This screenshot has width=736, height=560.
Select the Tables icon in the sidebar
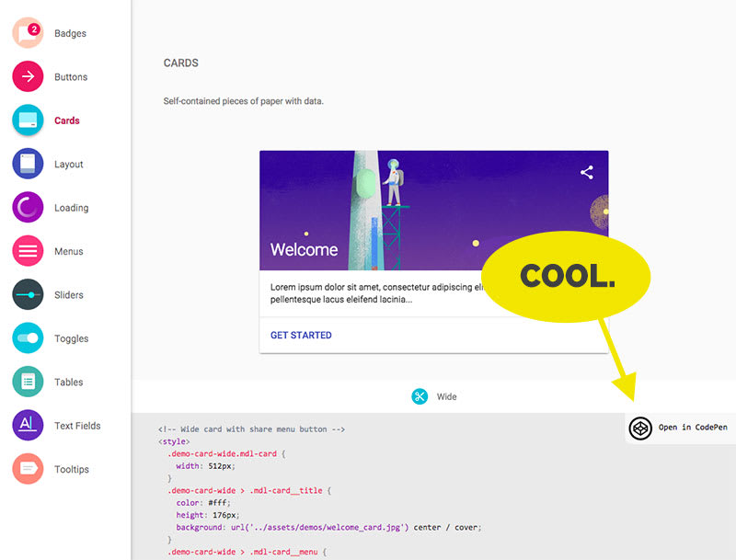coord(27,382)
